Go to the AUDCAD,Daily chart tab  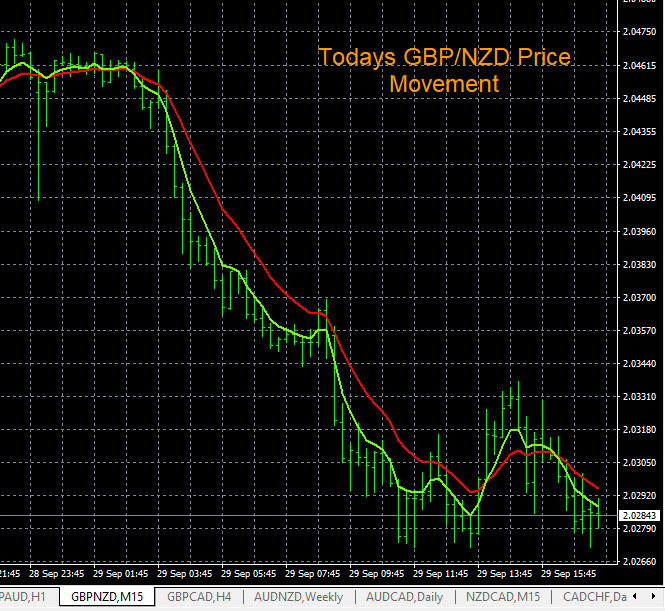pos(404,597)
